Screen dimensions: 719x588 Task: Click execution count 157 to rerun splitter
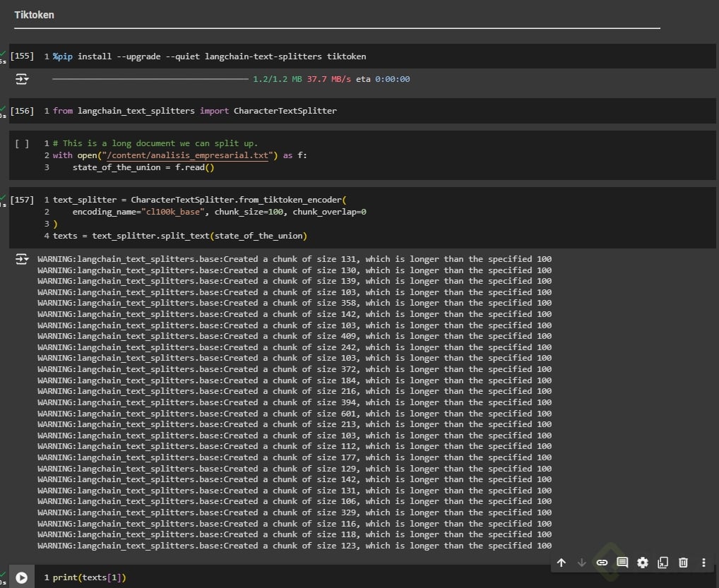pos(22,200)
